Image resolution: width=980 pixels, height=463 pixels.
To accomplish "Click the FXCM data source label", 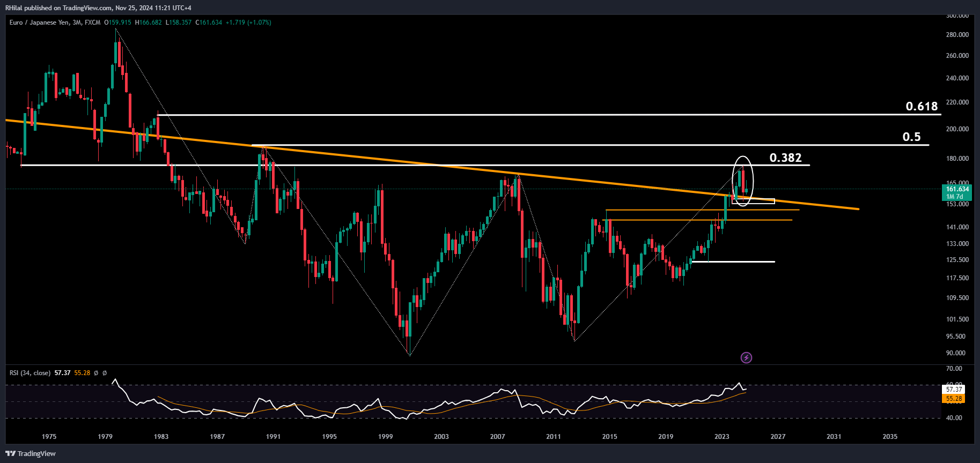I will click(93, 23).
